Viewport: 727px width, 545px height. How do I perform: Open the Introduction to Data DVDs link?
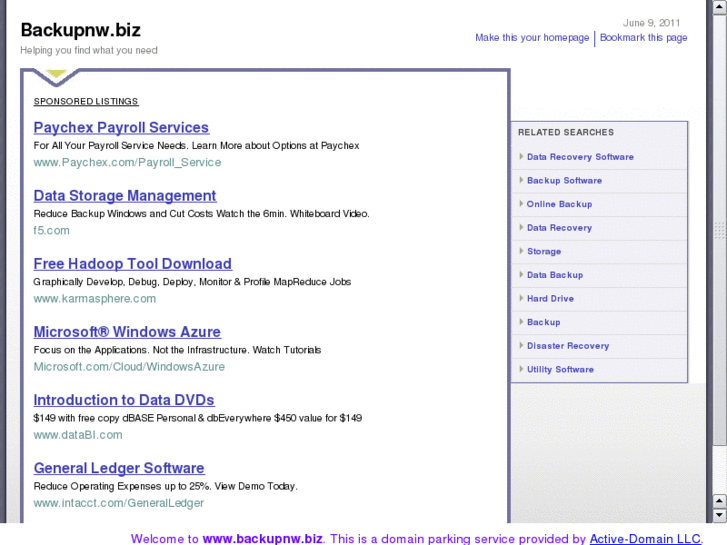click(x=124, y=400)
